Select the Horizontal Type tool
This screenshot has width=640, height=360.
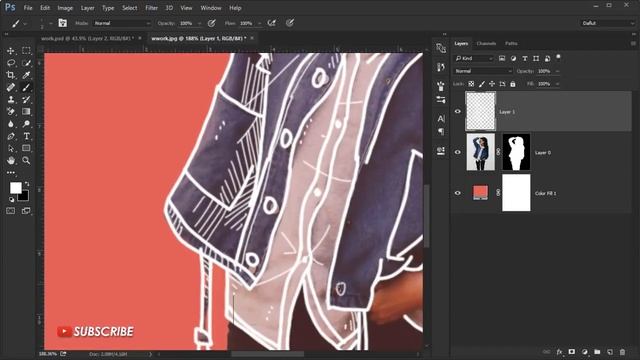coord(26,136)
